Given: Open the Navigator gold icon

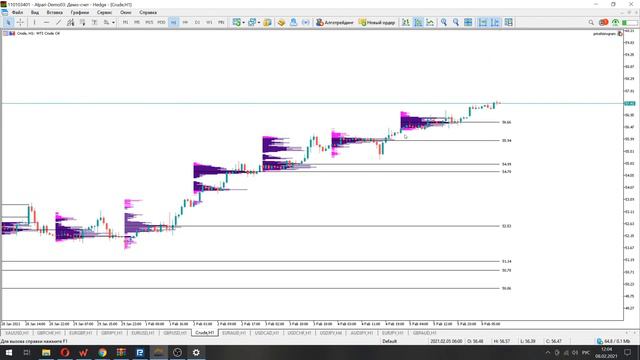Looking at the screenshot, I should [x=281, y=22].
